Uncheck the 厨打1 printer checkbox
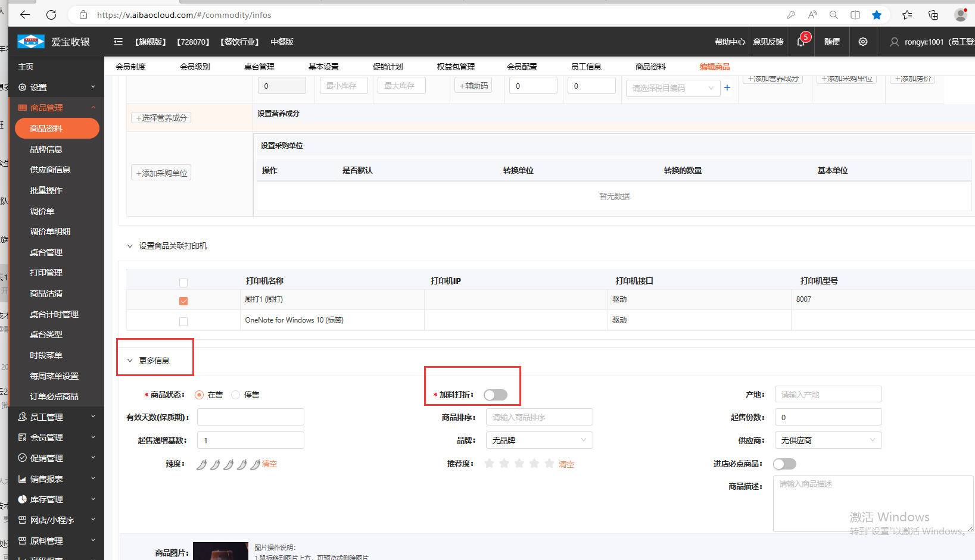This screenshot has width=975, height=560. point(183,301)
